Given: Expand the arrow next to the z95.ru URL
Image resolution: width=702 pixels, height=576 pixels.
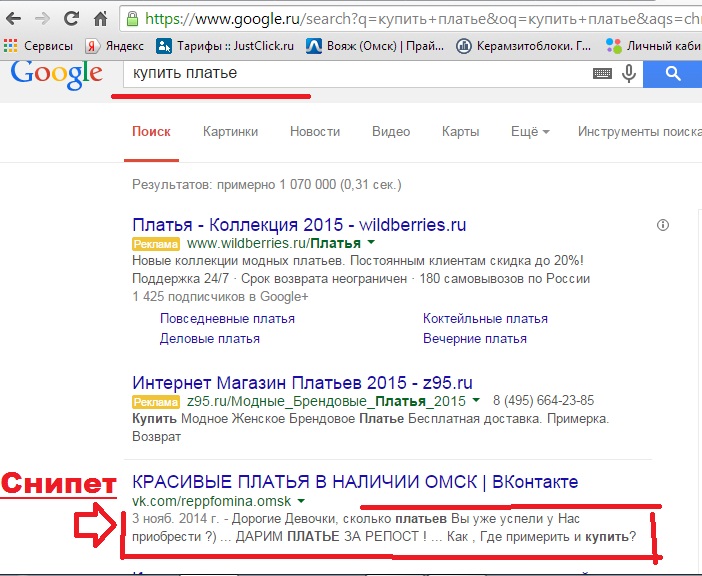Looking at the screenshot, I should click(x=476, y=401).
